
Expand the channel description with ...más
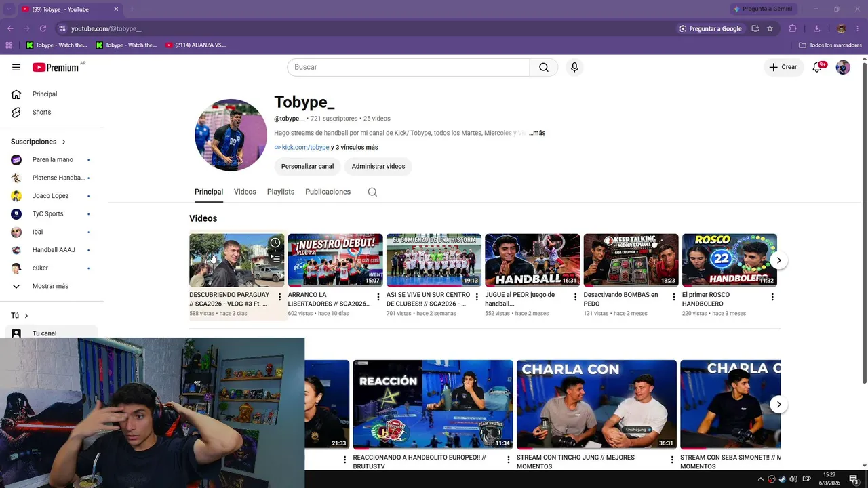point(537,133)
